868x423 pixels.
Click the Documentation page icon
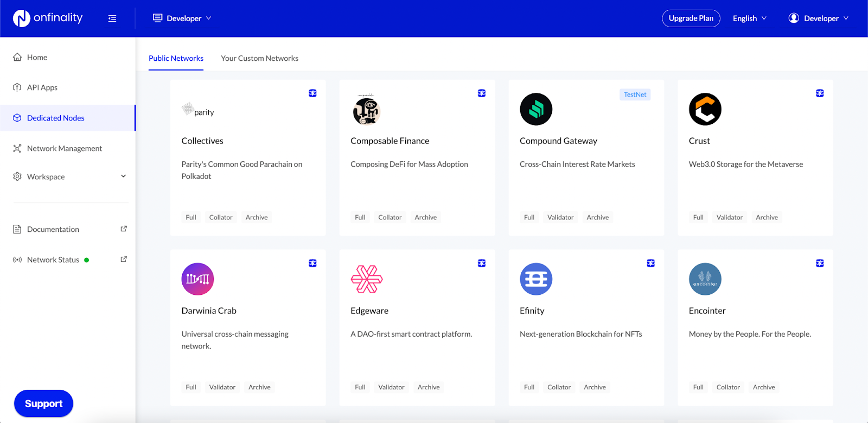click(x=17, y=229)
